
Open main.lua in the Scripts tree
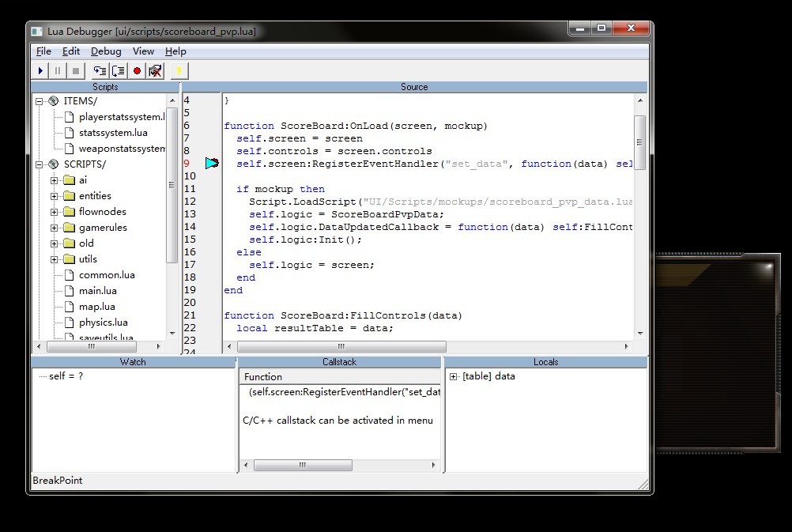point(97,291)
